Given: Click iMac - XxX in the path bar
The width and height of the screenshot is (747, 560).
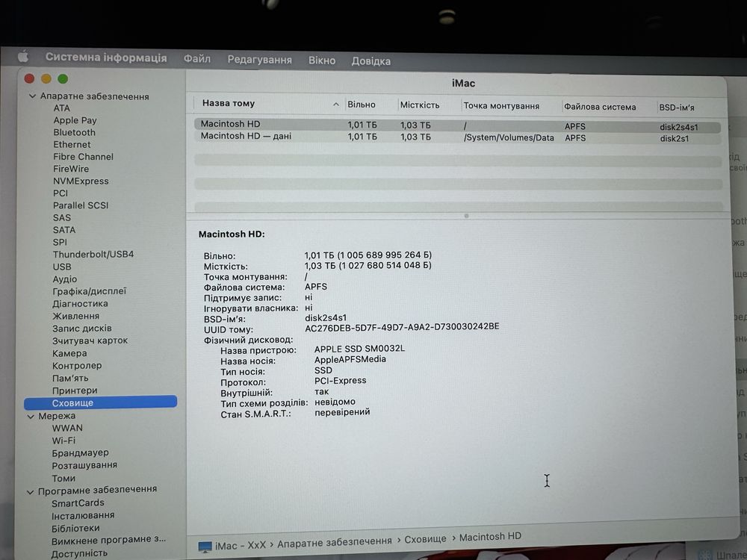Looking at the screenshot, I should tap(240, 546).
